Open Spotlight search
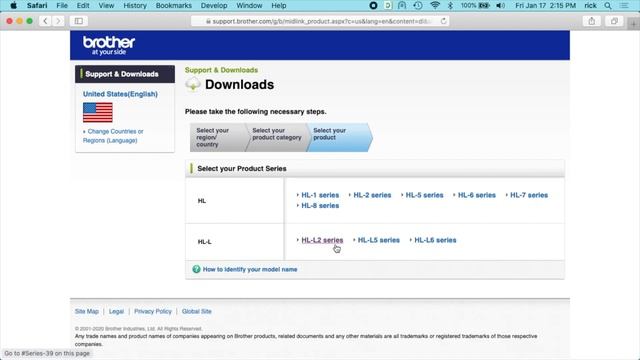The image size is (640, 360). coord(608,6)
